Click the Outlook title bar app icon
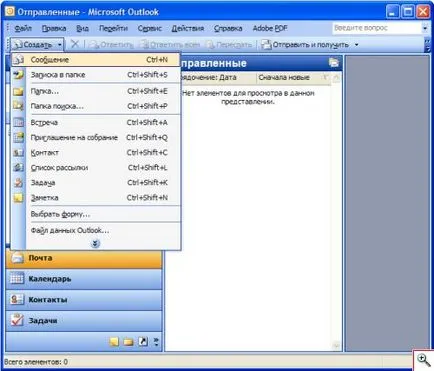The height and width of the screenshot is (371, 434). 10,12
